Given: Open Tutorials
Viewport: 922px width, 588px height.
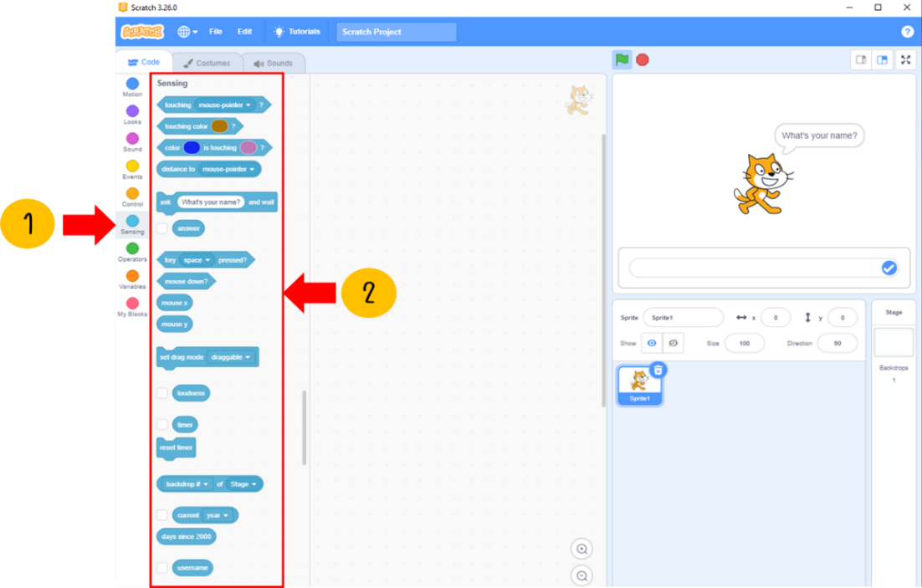Looking at the screenshot, I should [296, 32].
